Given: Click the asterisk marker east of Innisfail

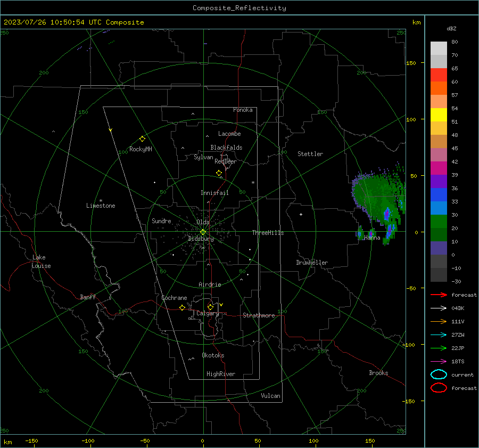Looking at the screenshot, I should [253, 183].
